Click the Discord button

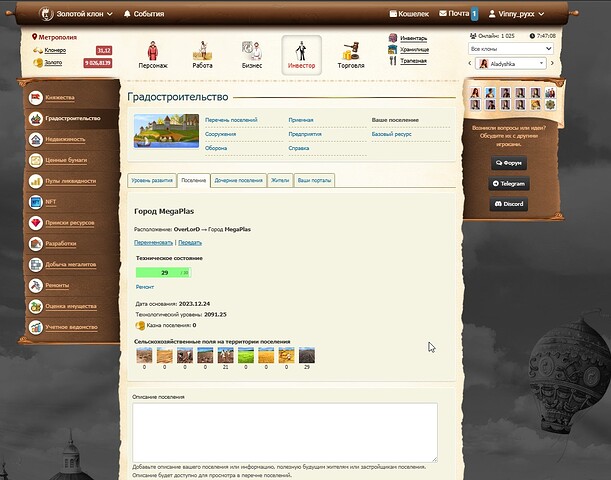[509, 204]
